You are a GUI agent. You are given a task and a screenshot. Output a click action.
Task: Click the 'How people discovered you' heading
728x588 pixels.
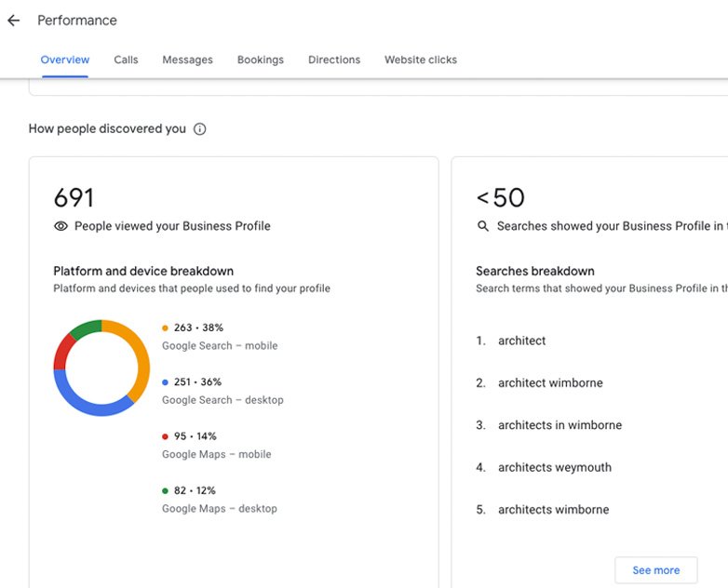[107, 128]
